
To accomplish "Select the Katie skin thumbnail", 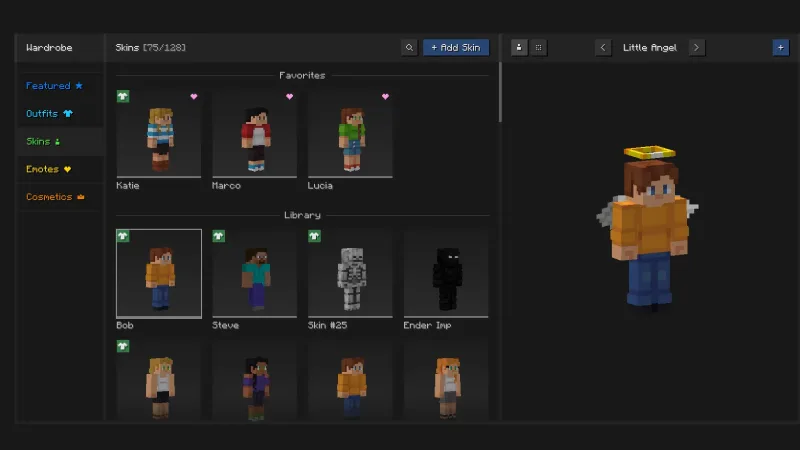I will click(159, 134).
